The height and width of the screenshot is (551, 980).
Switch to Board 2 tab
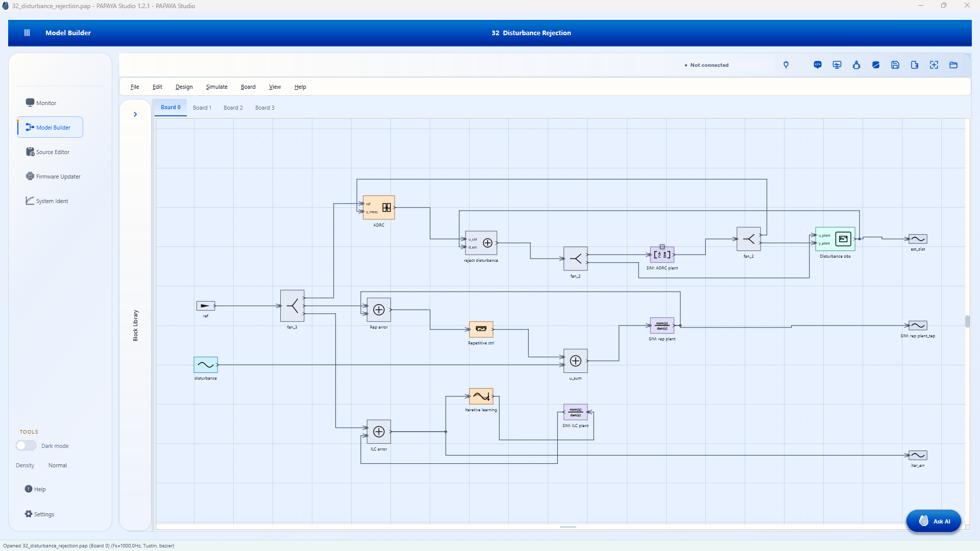(x=233, y=108)
